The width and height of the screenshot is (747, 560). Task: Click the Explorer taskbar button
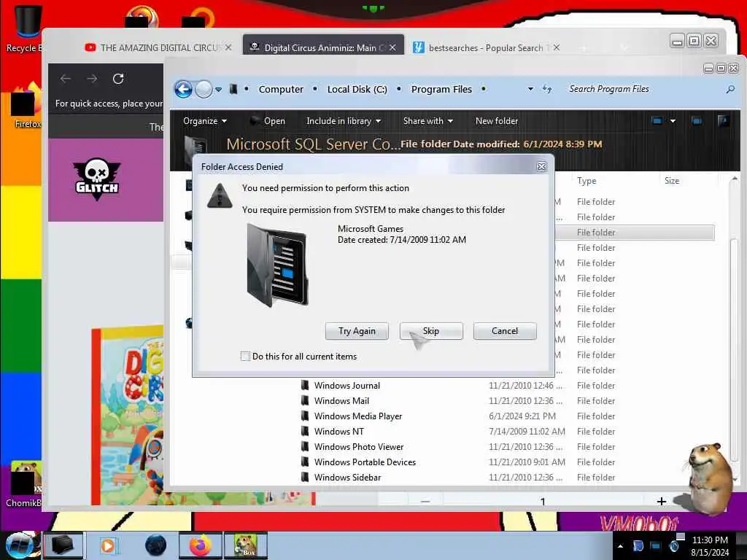[x=63, y=545]
